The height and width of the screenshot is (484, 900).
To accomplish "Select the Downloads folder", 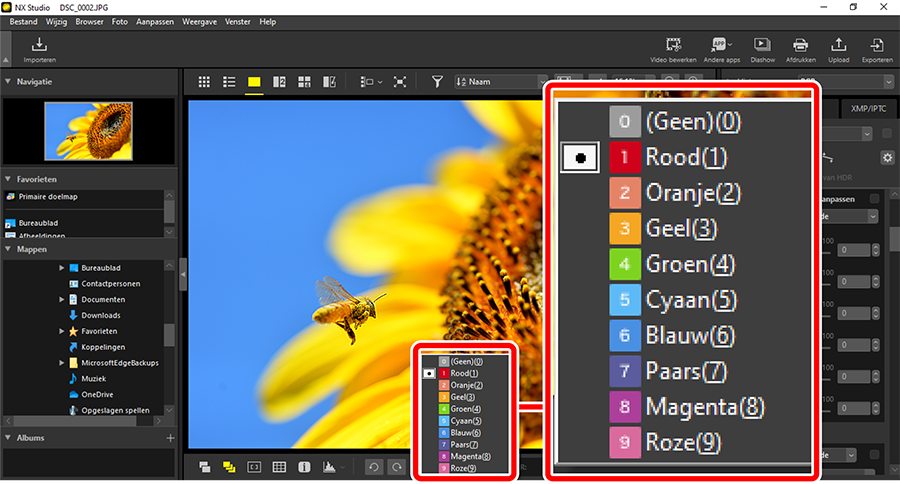I will click(100, 315).
